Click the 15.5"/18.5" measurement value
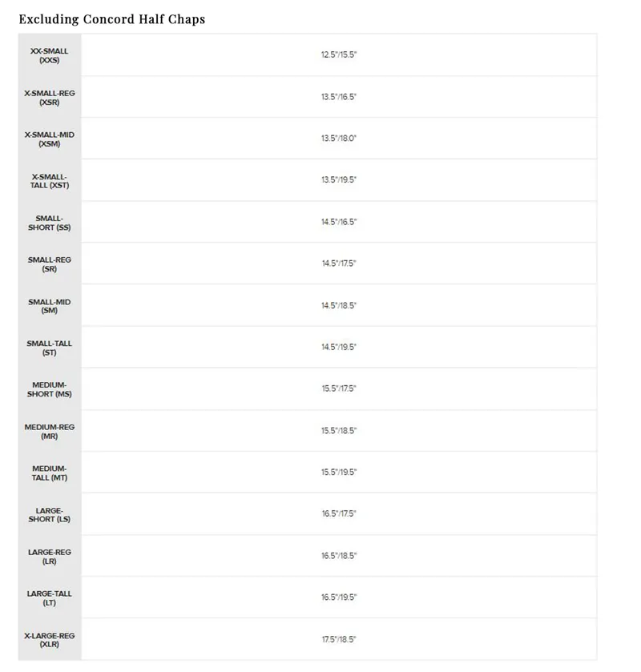The image size is (641, 672). pos(339,431)
